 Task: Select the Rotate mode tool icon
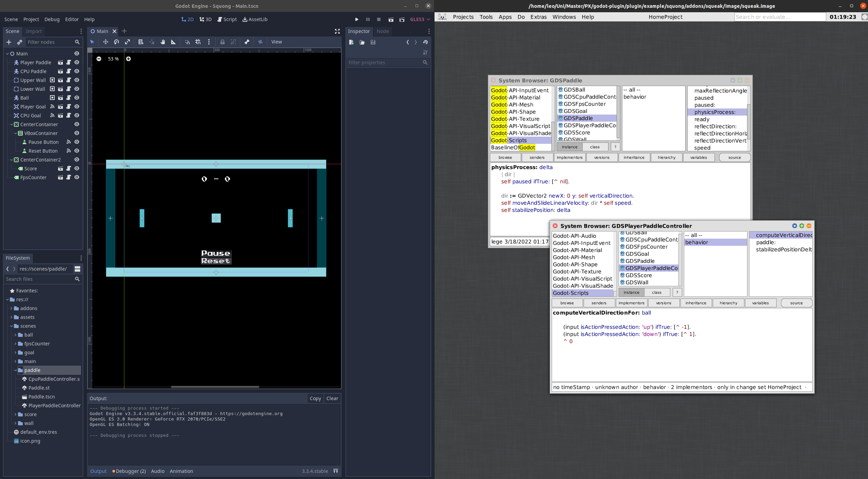pyautogui.click(x=117, y=42)
